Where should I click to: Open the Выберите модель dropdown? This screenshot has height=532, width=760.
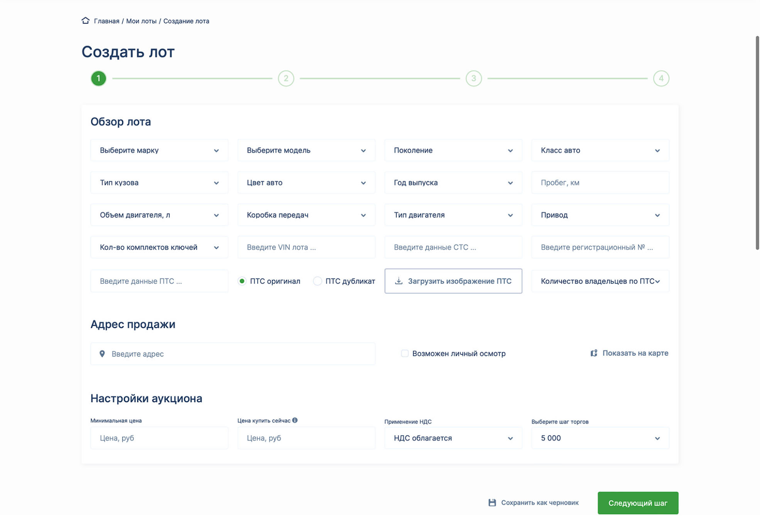point(306,150)
